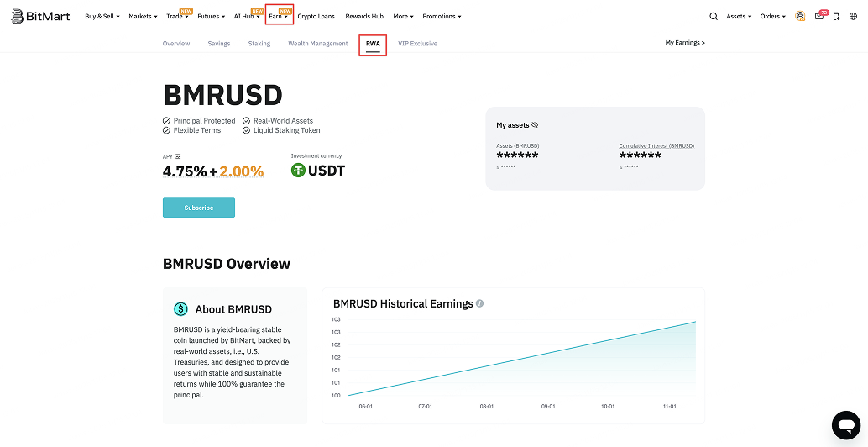The image size is (868, 447).
Task: Open the language globe icon
Action: coord(853,17)
